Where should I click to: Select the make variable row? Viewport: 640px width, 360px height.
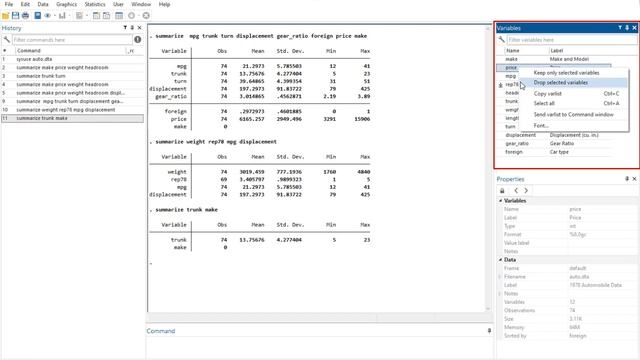coord(554,59)
